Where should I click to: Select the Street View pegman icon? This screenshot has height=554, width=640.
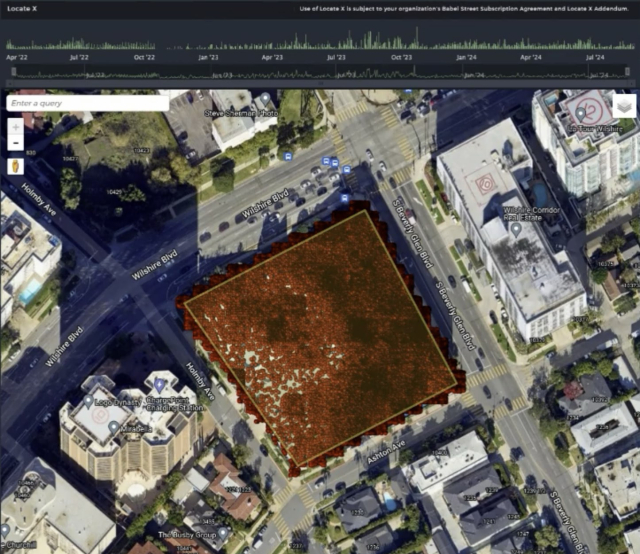(15, 166)
